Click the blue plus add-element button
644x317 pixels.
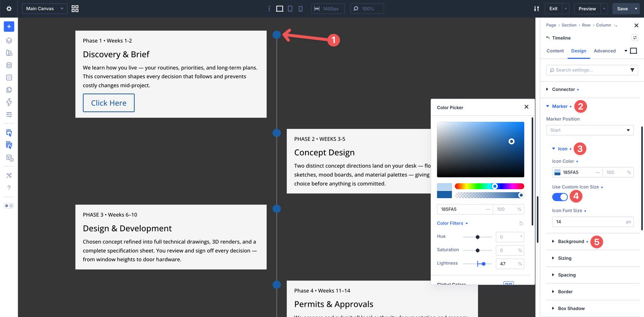[9, 26]
